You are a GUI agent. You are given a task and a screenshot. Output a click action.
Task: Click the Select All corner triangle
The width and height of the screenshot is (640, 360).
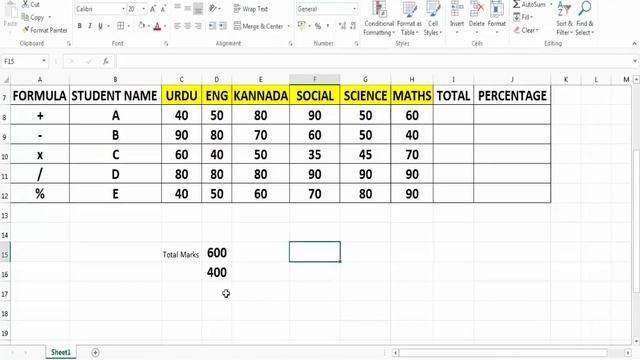5,80
